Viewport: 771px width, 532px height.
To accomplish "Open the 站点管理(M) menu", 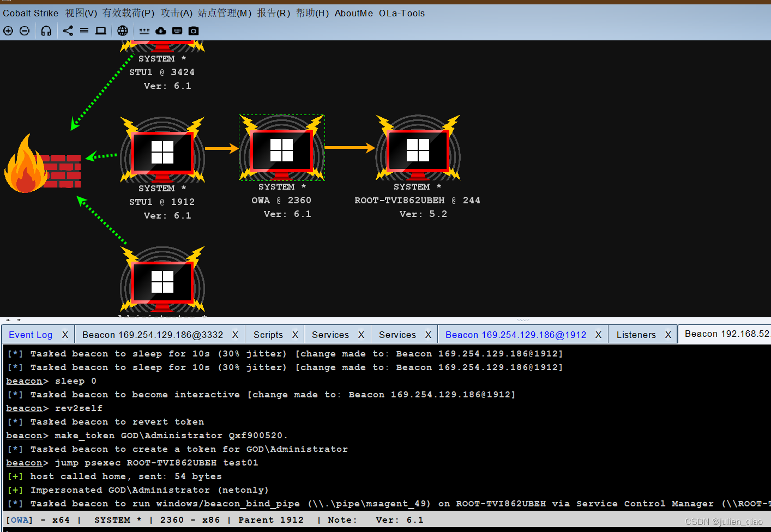I will coord(225,13).
